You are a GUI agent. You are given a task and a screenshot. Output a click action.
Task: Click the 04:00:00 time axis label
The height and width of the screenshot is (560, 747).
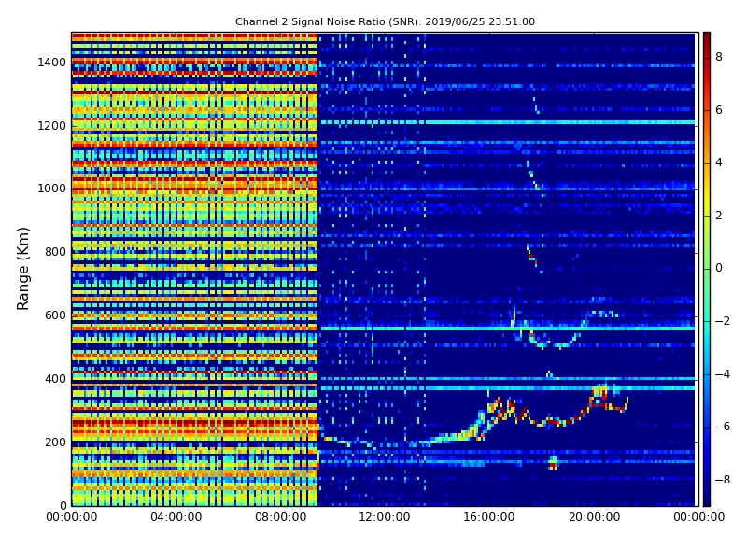click(x=176, y=517)
